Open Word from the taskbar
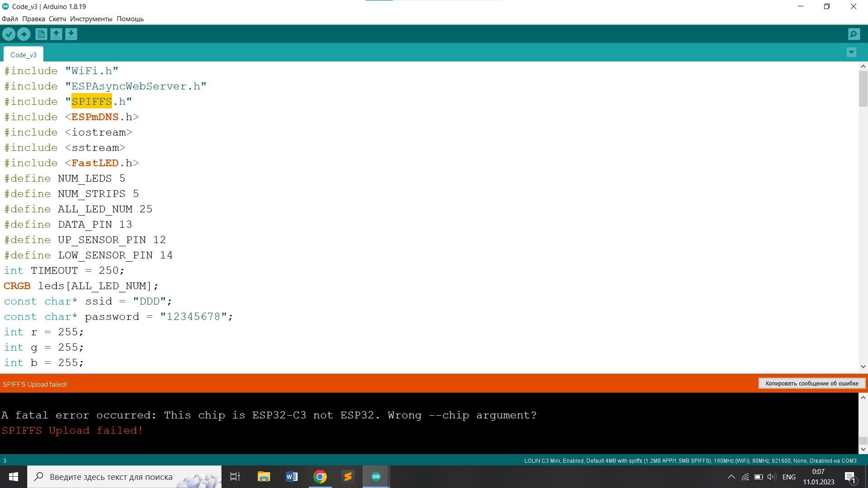The image size is (868, 488). [x=292, y=477]
